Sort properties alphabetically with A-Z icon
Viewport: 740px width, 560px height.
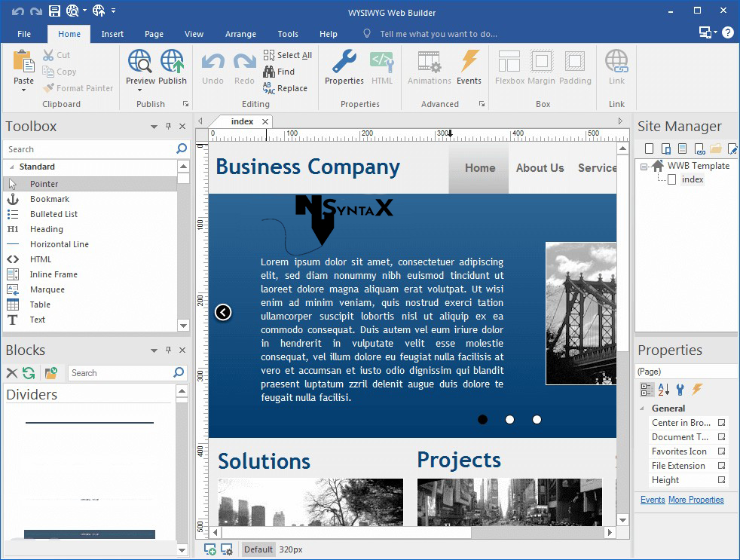(x=664, y=390)
